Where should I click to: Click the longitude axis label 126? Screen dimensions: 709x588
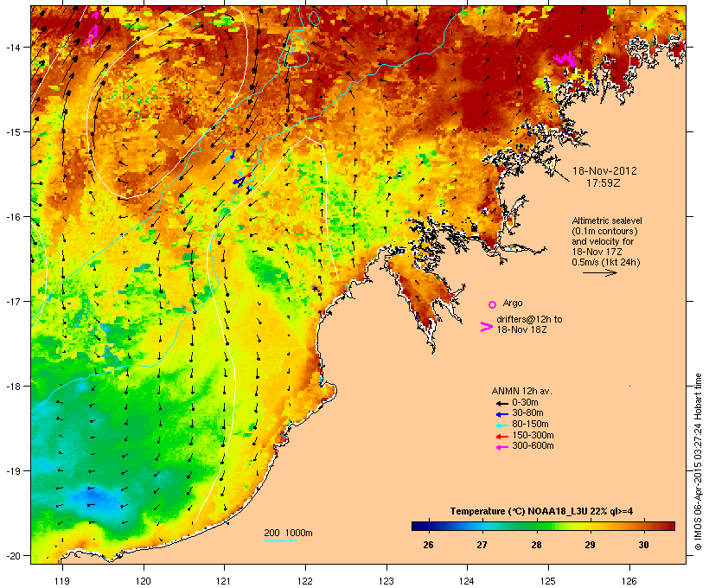coord(629,581)
